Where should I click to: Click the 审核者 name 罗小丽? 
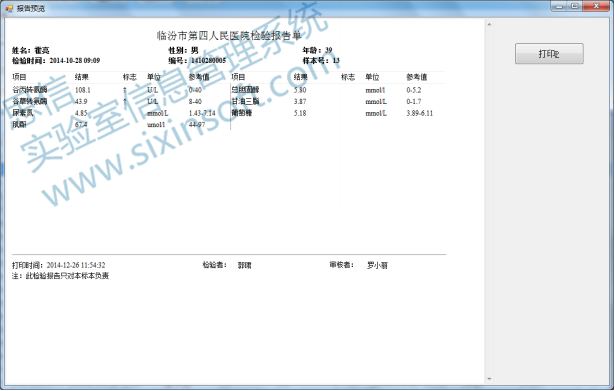point(377,265)
